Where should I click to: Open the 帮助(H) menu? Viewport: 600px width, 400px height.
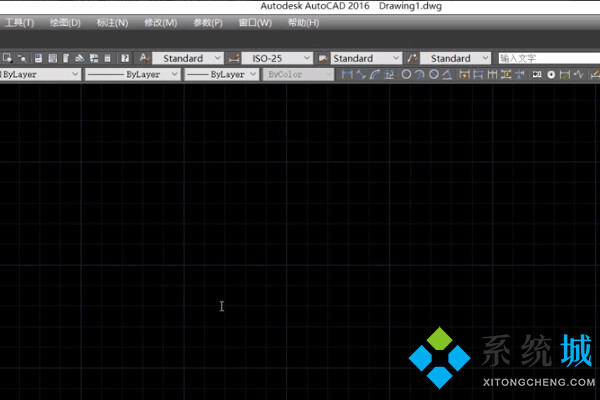304,22
